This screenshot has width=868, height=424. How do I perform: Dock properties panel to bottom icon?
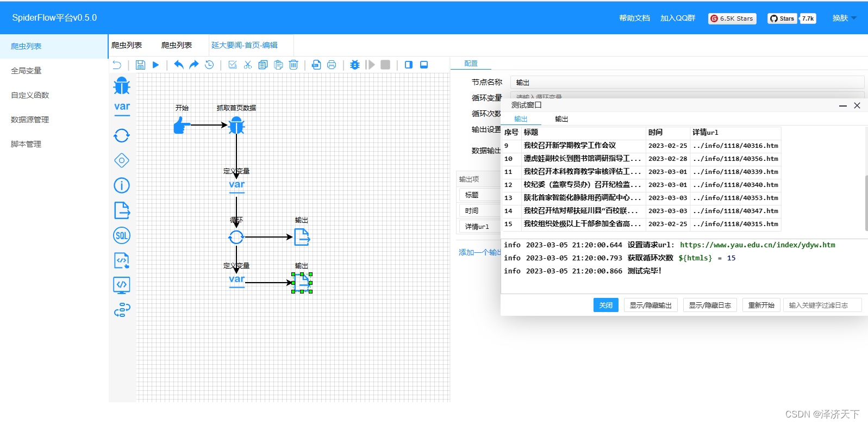(x=424, y=65)
